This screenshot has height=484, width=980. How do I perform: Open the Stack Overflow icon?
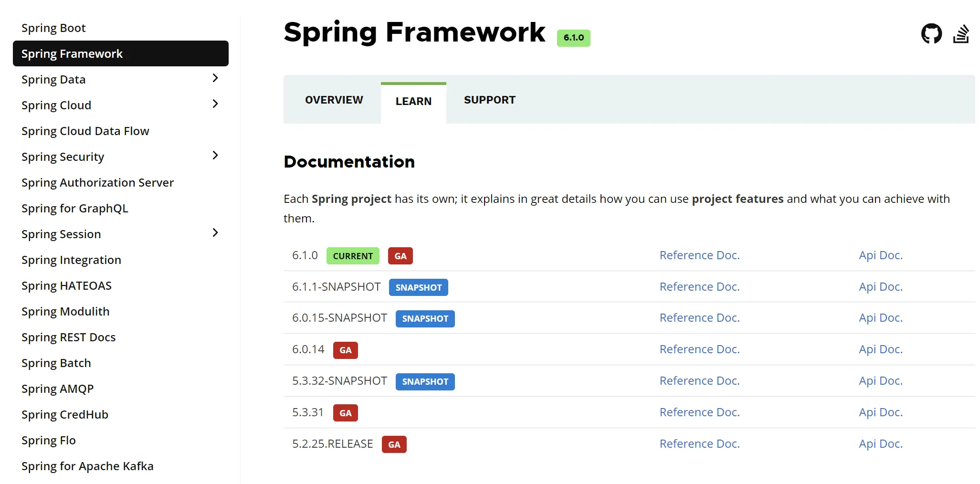click(x=961, y=34)
